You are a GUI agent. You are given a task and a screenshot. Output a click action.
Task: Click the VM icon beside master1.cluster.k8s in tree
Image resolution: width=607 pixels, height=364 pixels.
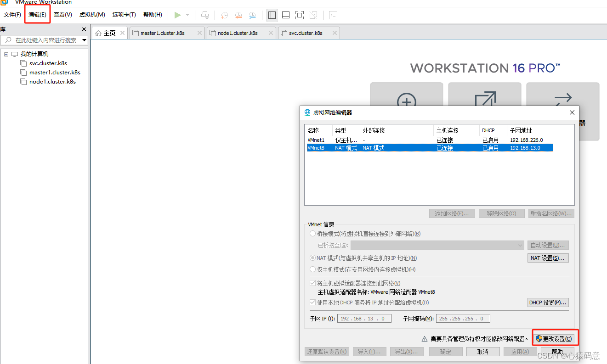[x=24, y=73]
